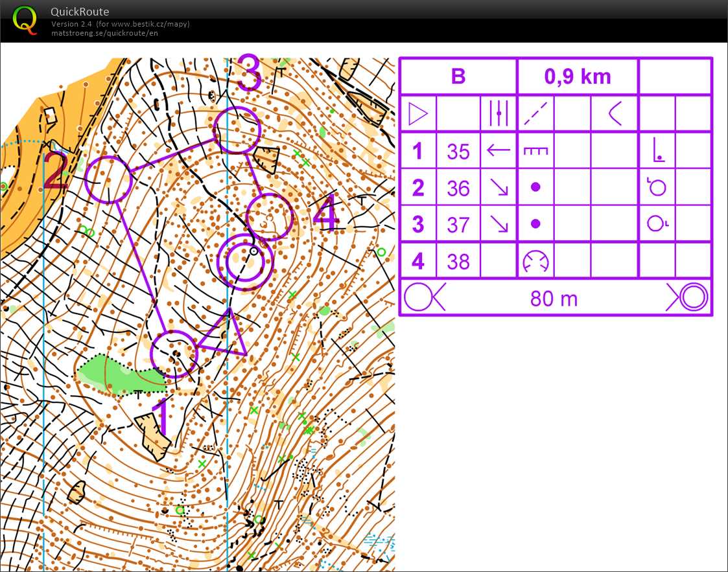Click control circle 4 on the map

point(270,216)
